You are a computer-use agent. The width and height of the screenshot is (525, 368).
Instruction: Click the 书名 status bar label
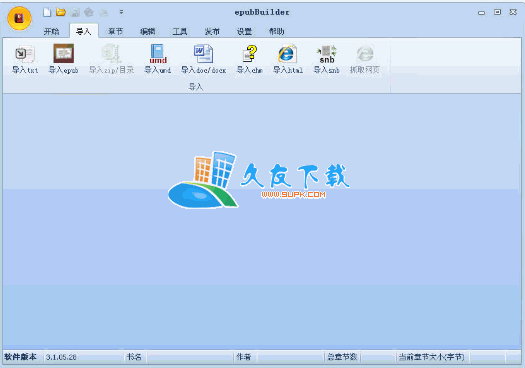134,357
